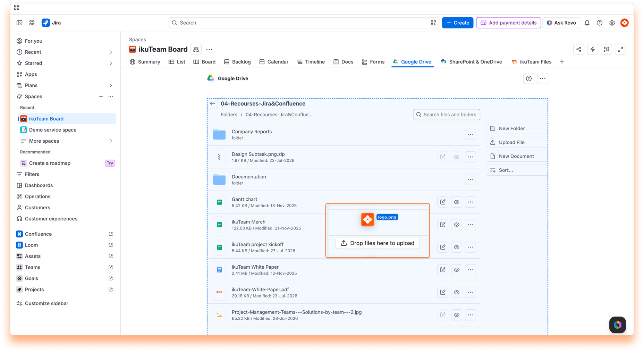
Task: Preview ikuTeam White Paper with eye icon
Action: (457, 270)
